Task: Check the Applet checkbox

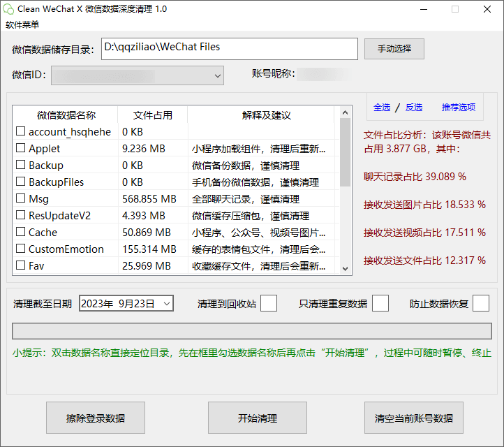Action: tap(21, 149)
